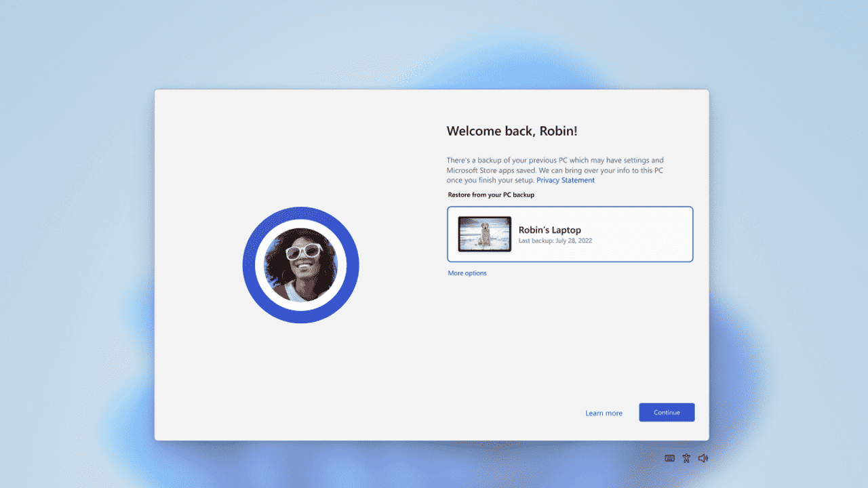
Task: Click Learn more about restoring
Action: 604,413
